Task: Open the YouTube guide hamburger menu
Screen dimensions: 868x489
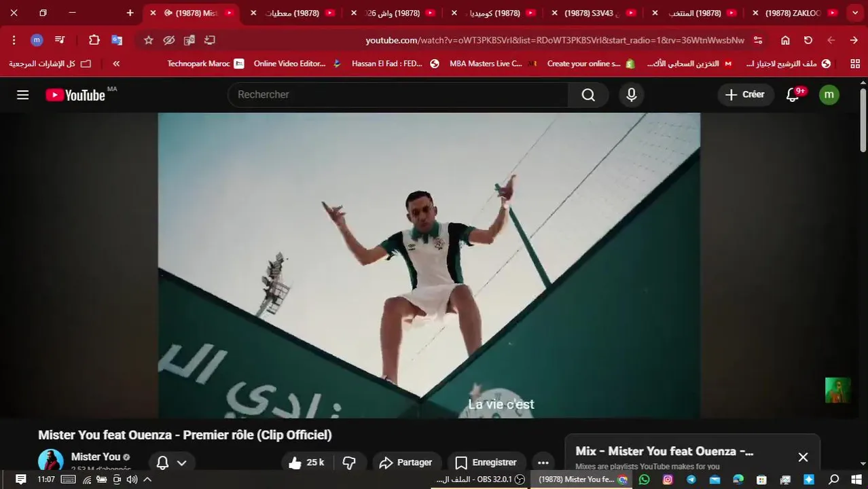Action: [22, 94]
